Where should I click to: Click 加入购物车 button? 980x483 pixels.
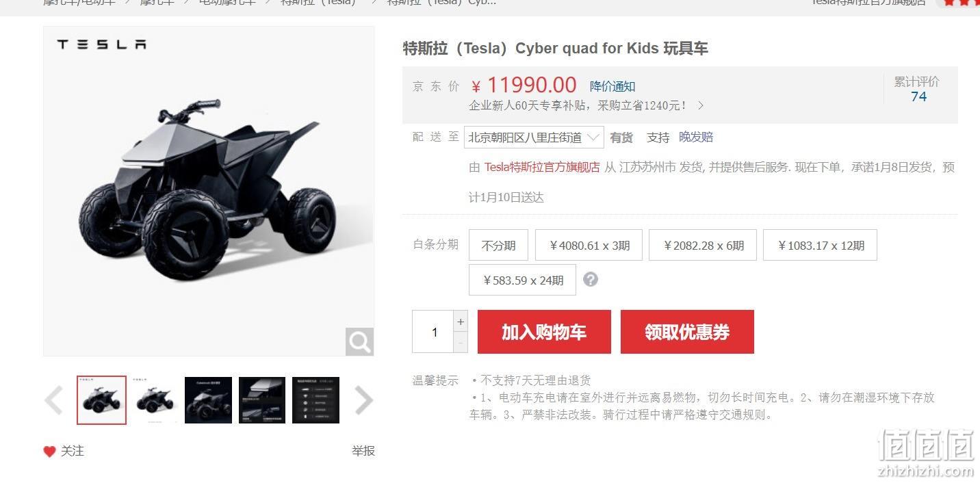pyautogui.click(x=544, y=332)
